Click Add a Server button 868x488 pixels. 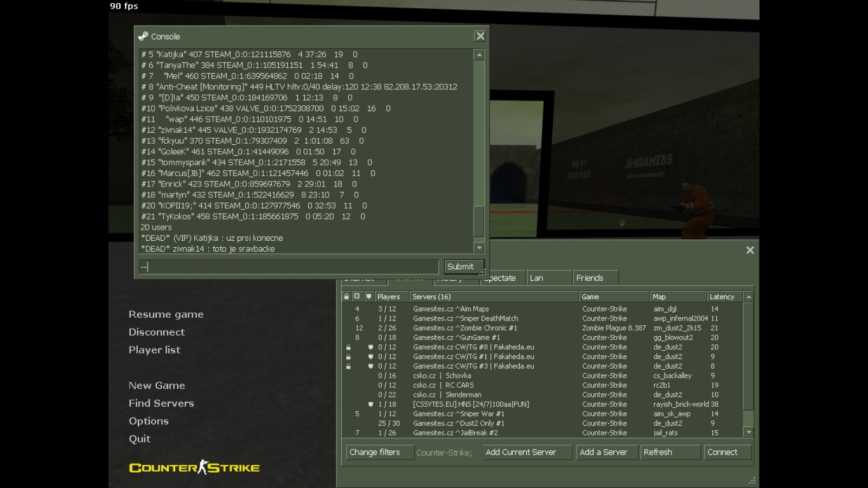tap(607, 452)
